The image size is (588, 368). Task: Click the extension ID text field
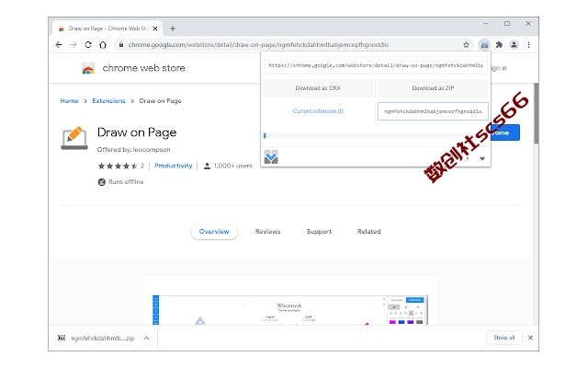coord(433,111)
